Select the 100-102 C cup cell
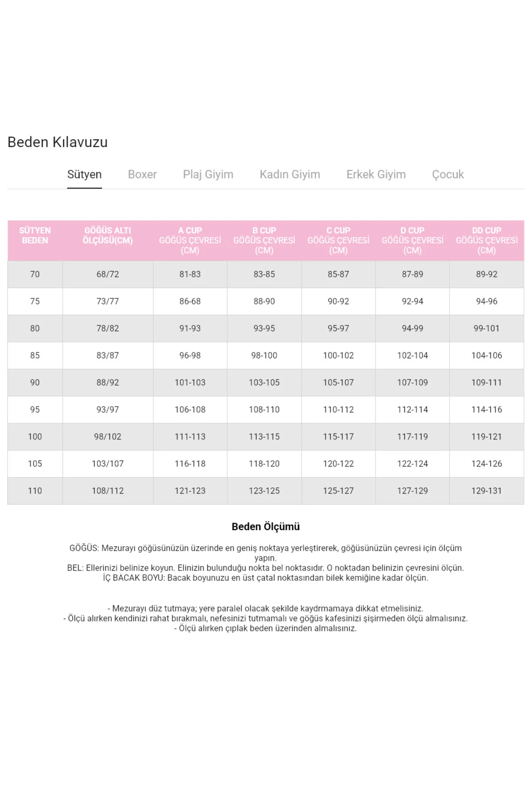 coord(338,356)
